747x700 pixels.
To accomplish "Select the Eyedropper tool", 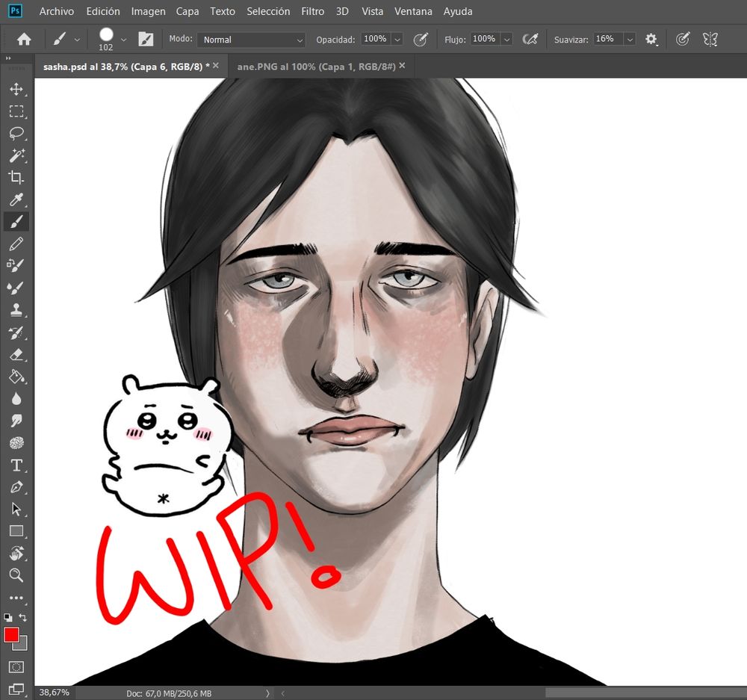I will coord(16,199).
